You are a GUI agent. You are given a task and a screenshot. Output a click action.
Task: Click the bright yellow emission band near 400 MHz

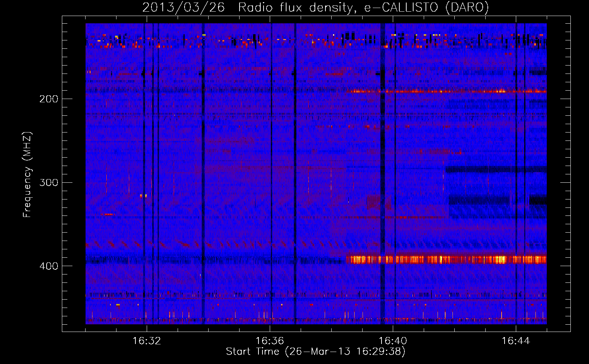point(446,260)
